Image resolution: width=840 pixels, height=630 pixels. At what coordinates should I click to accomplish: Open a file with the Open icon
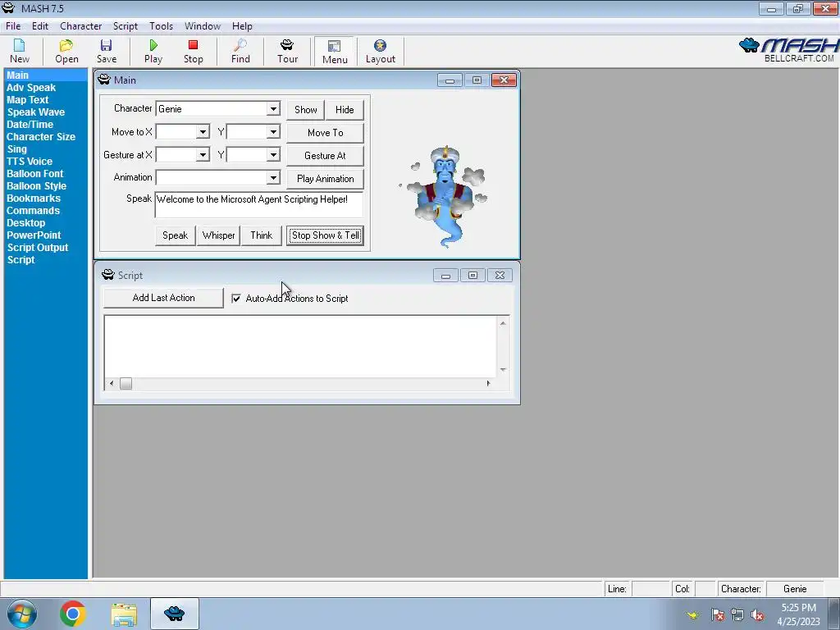66,52
